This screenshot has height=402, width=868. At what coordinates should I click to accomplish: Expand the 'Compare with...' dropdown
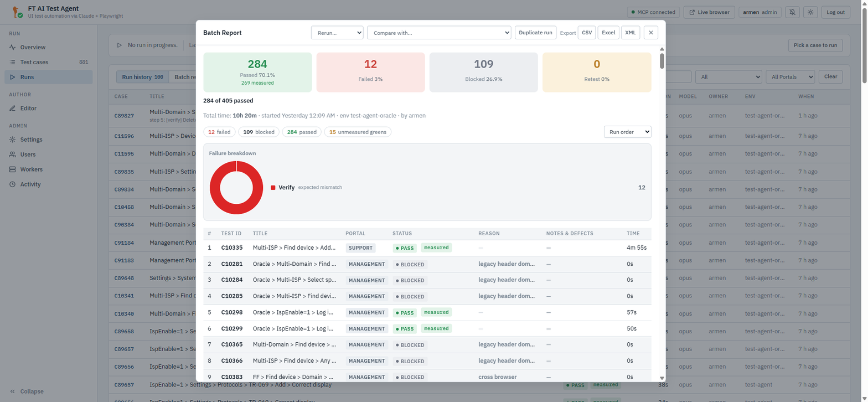(439, 33)
